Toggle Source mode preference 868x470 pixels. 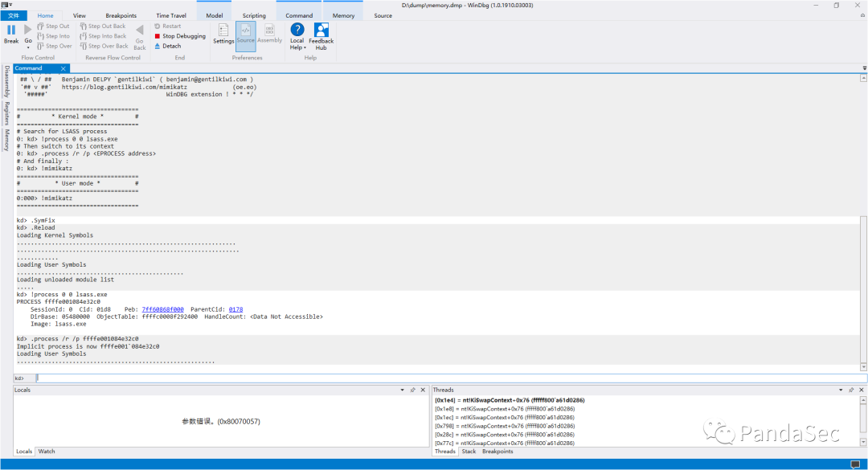point(245,35)
